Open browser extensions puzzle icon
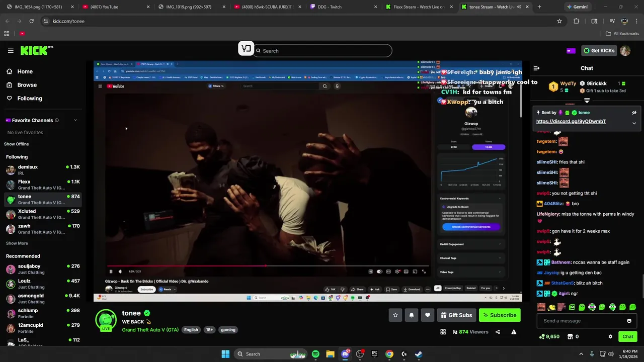This screenshot has height=362, width=644. (576, 21)
